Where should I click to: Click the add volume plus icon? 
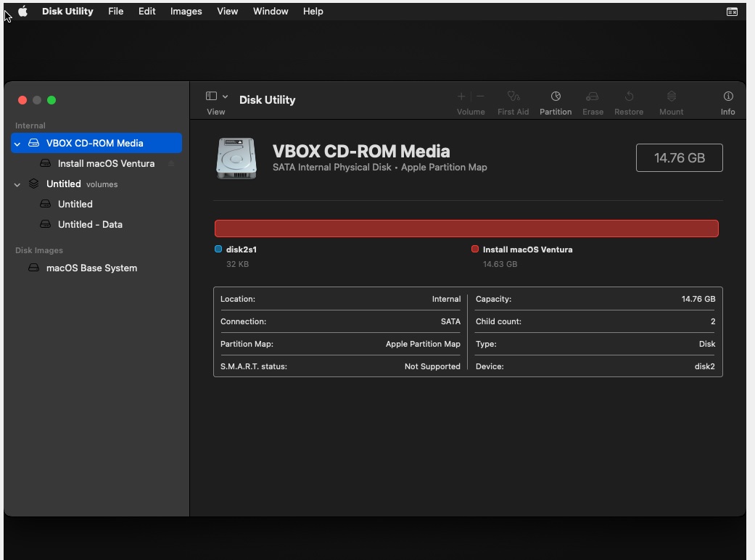click(461, 96)
